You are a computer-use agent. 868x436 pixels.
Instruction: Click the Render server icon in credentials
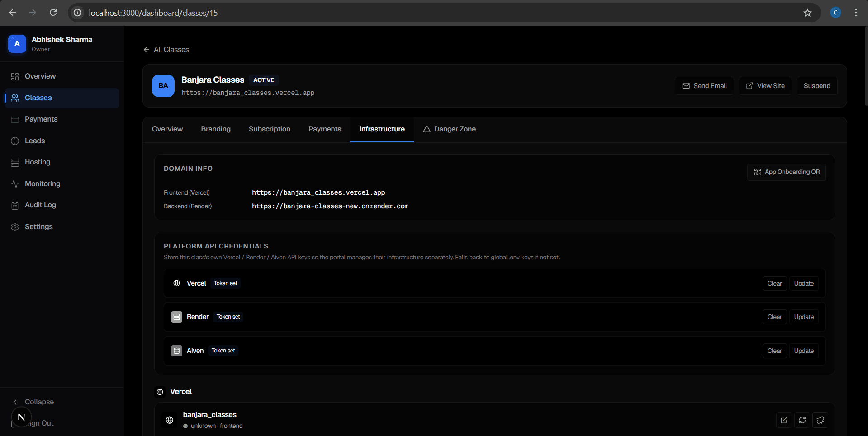pyautogui.click(x=177, y=317)
